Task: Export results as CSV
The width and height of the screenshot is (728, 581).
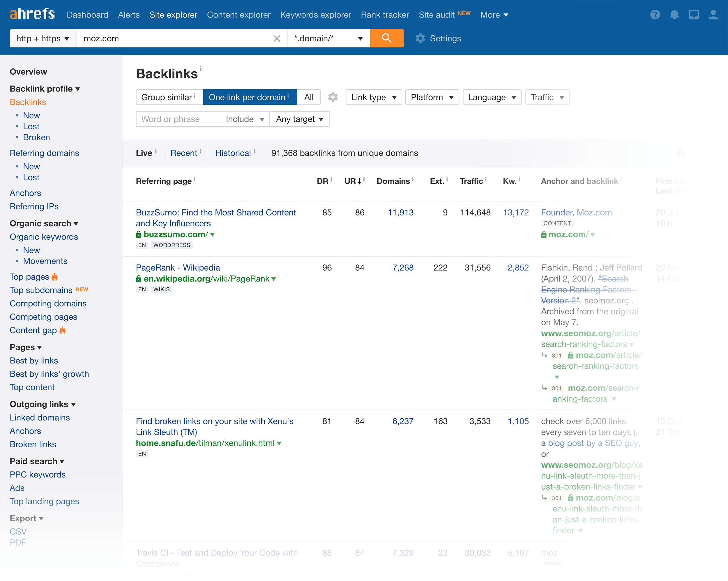Action: [x=18, y=532]
